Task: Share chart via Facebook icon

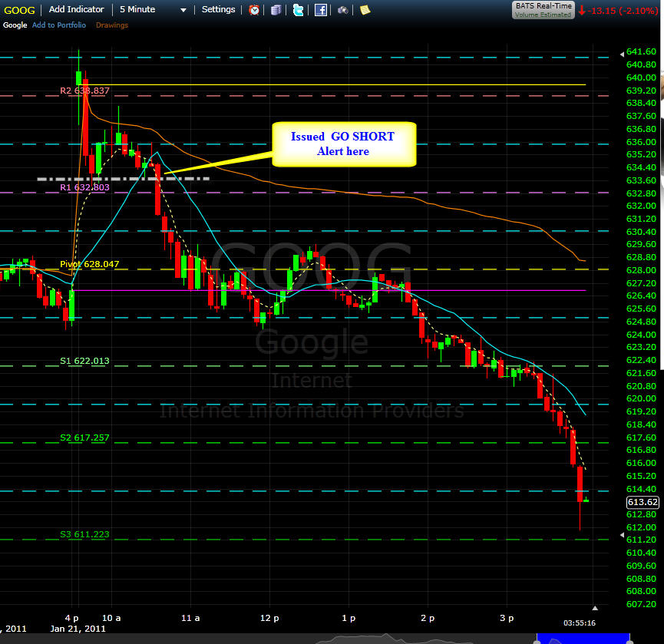Action: (321, 10)
